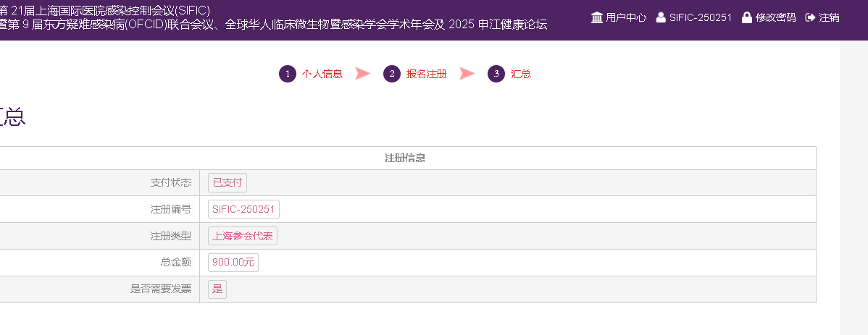Click the logout arrow icon beside 注销
The width and height of the screenshot is (868, 335).
point(810,17)
